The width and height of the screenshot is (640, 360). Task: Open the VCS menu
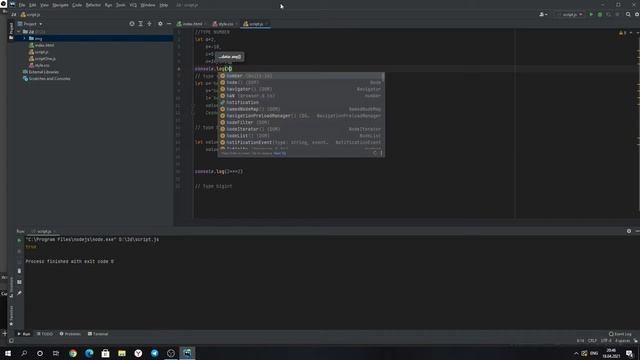click(x=133, y=5)
